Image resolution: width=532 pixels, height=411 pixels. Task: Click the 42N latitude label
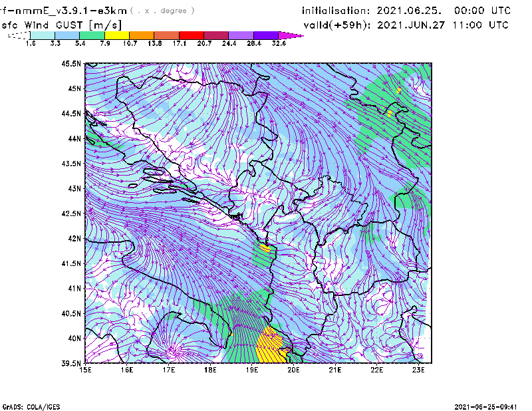pos(74,239)
